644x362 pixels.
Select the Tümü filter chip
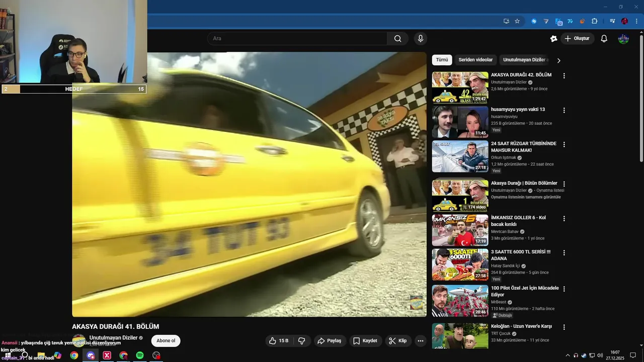[442, 60]
